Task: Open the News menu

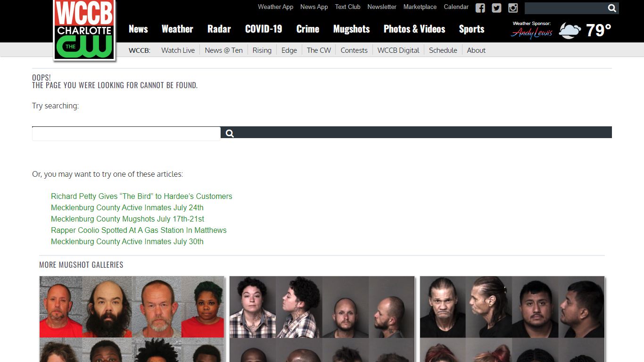Action: point(138,29)
